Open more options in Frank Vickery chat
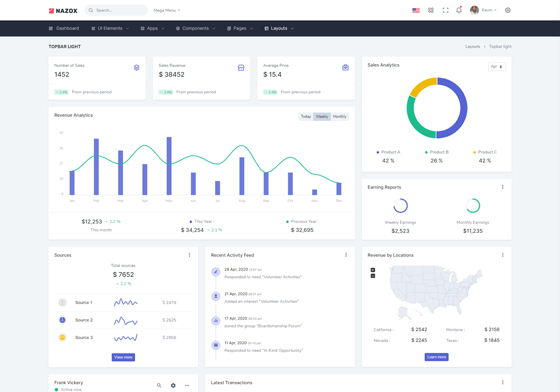 (x=187, y=385)
